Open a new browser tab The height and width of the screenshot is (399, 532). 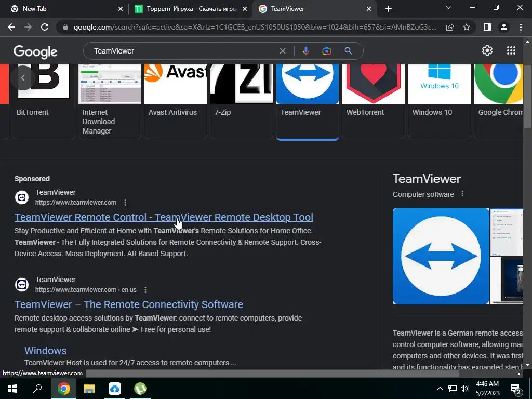coord(389,9)
